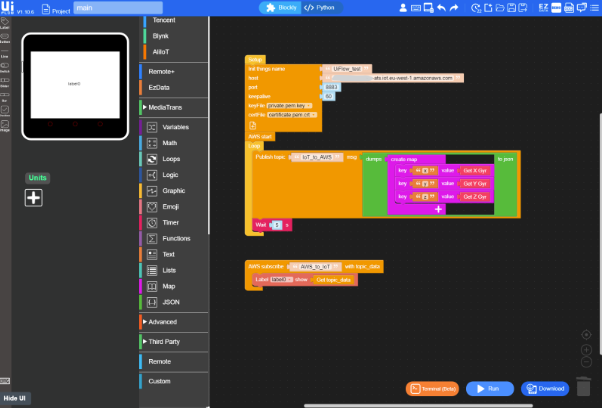Image resolution: width=602 pixels, height=408 pixels.
Task: Click the horizontal workspace scrollbar
Action: coord(418,405)
